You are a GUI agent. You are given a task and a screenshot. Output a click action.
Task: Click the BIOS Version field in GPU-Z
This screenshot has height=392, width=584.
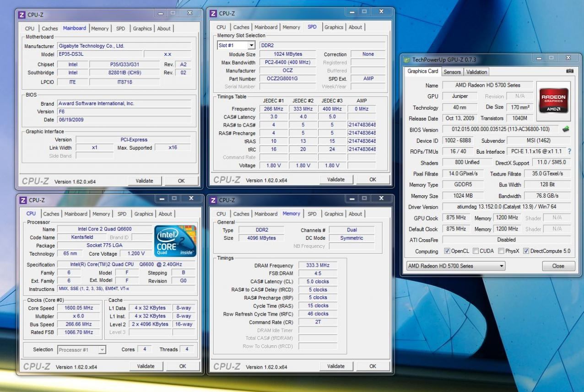click(501, 129)
